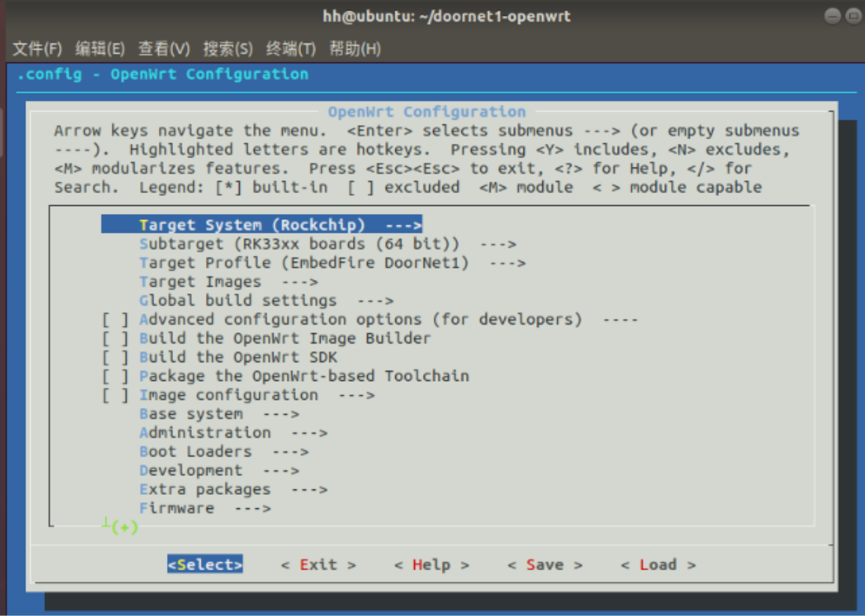
Task: Click the terminal window title hh@ubuntu
Action: 447,16
